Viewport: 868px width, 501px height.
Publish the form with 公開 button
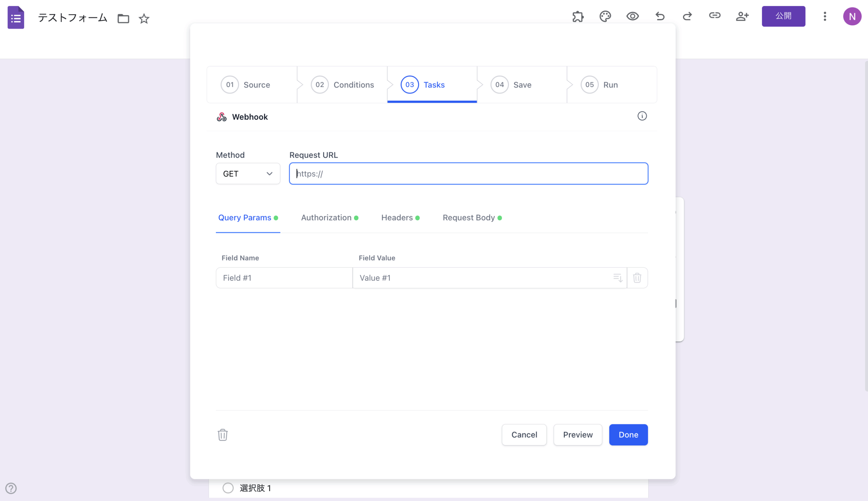point(783,16)
